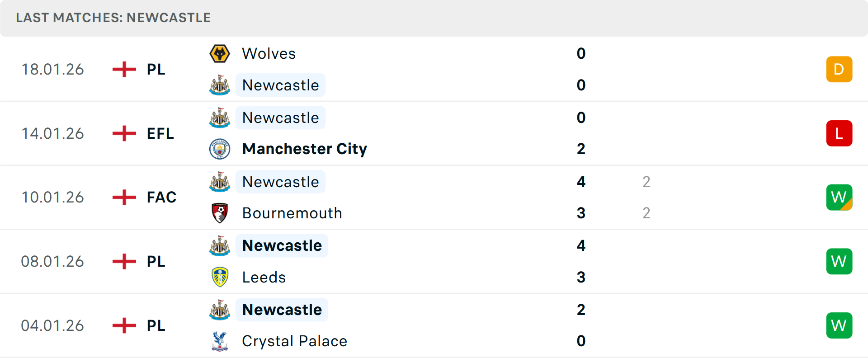Click England flag beside the FAC match
The width and height of the screenshot is (868, 358).
124,198
